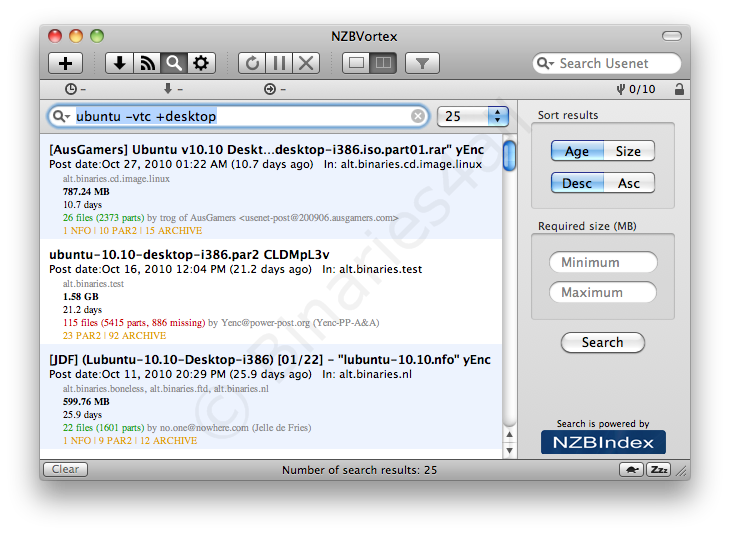Click the circled arrow status indicator
730x535 pixels.
coord(275,89)
